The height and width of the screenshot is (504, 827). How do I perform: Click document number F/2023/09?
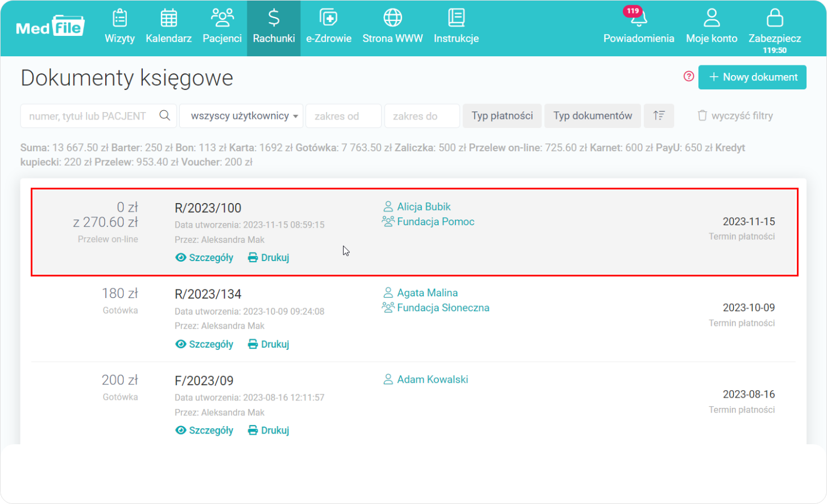(204, 381)
